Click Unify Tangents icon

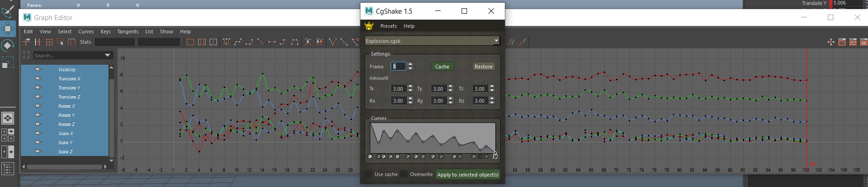pos(344,42)
